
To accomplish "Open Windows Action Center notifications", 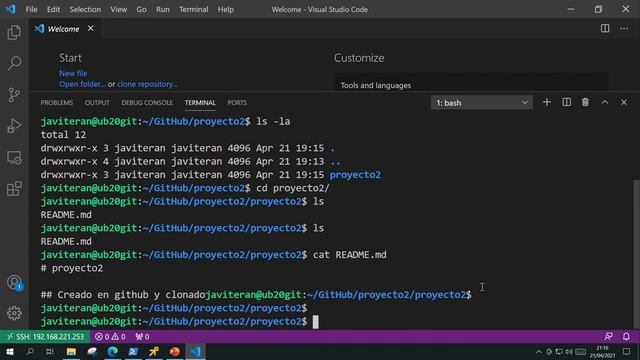I will (x=627, y=351).
